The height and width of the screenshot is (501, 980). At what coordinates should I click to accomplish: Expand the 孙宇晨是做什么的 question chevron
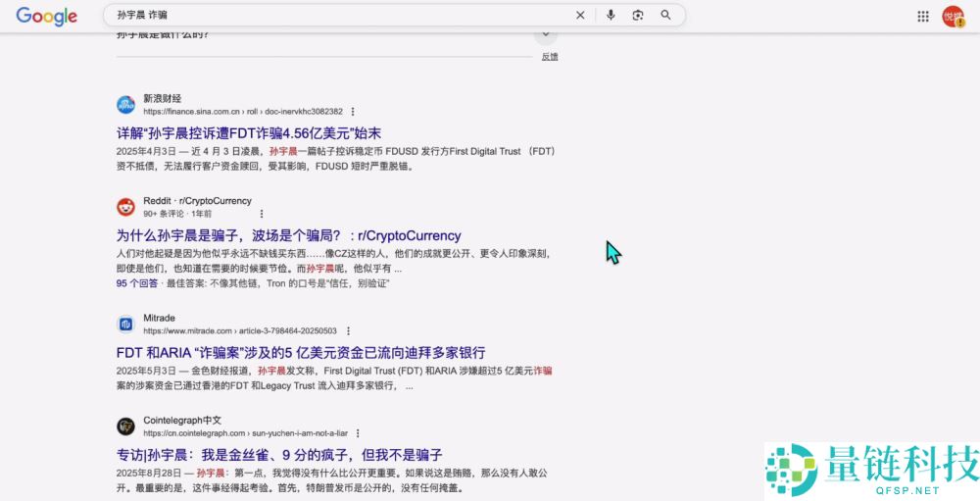click(x=546, y=34)
